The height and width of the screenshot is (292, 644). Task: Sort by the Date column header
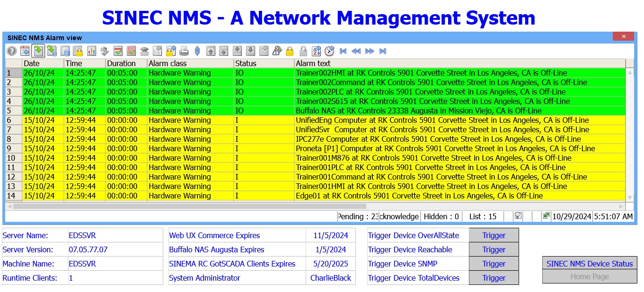click(43, 63)
